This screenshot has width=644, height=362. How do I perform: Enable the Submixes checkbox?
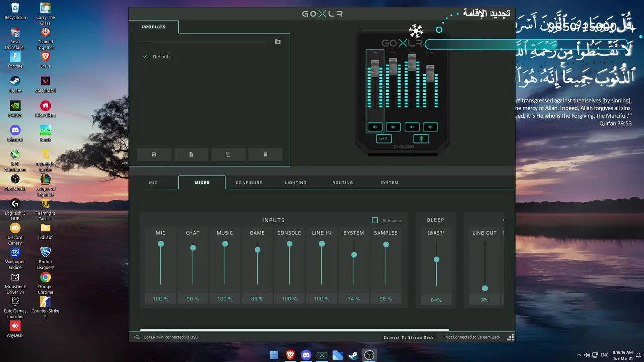(x=375, y=220)
